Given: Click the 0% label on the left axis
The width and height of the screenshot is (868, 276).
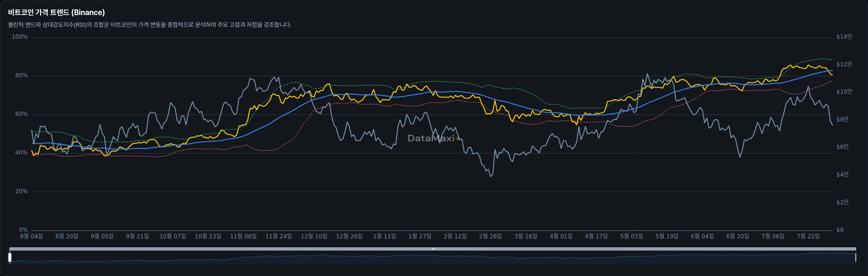Looking at the screenshot, I should coord(23,230).
